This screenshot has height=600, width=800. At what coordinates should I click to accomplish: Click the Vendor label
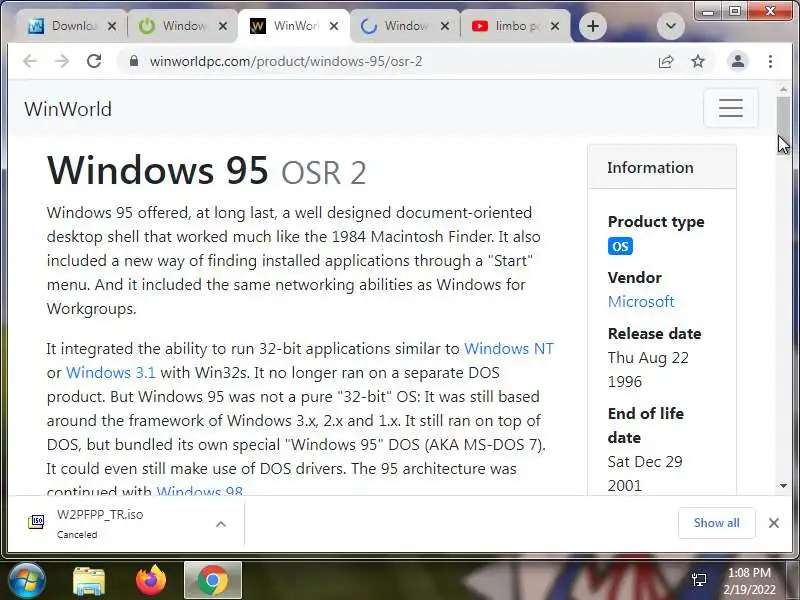click(x=635, y=278)
